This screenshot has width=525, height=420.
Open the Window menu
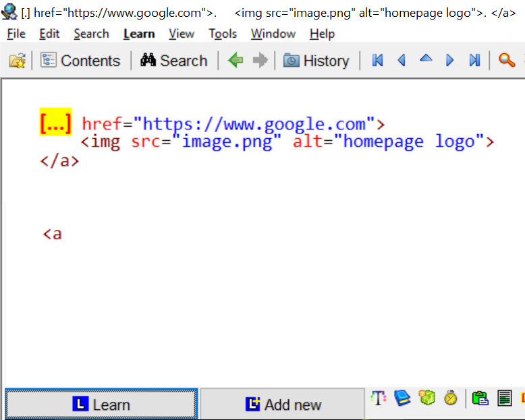pyautogui.click(x=273, y=34)
